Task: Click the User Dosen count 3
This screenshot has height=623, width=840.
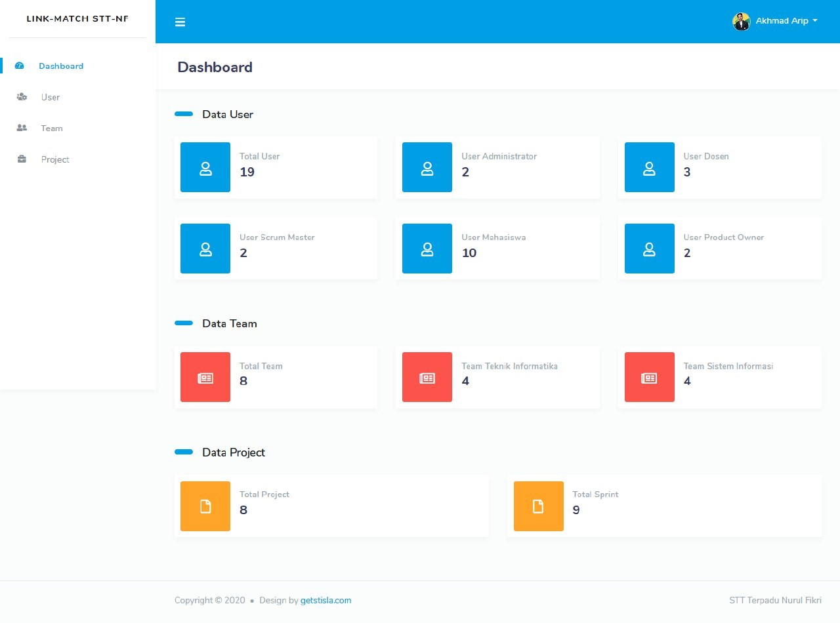Action: (x=687, y=172)
